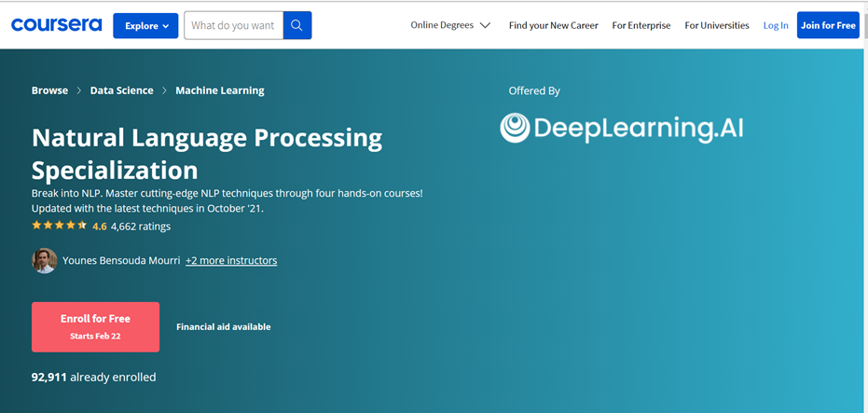Open Find your New Career
This screenshot has width=868, height=413.
pos(553,25)
